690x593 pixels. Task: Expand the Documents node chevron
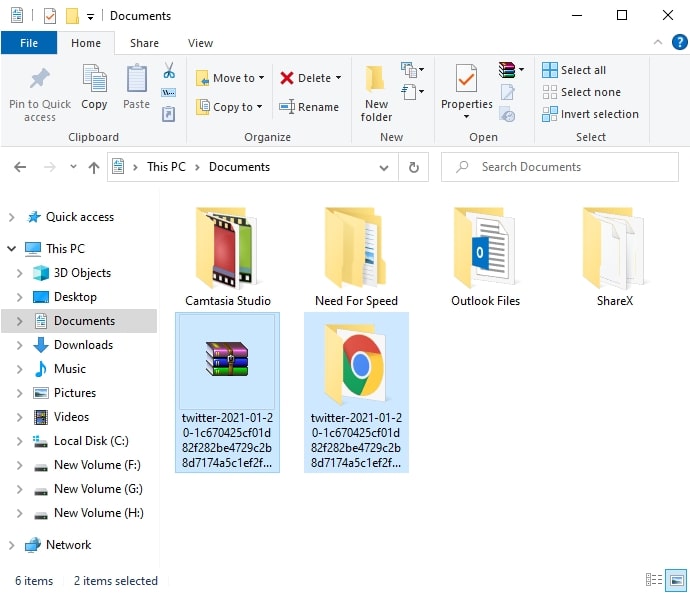19,321
